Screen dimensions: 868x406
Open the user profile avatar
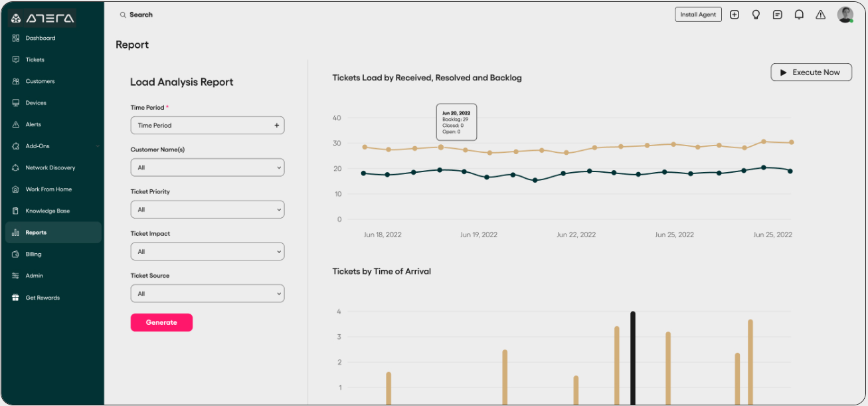coord(845,15)
